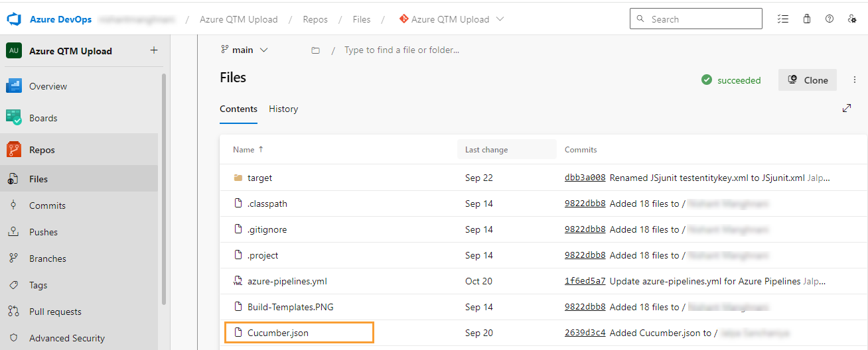This screenshot has height=350, width=868.
Task: Open commit 2639d3c4 link
Action: click(x=585, y=333)
